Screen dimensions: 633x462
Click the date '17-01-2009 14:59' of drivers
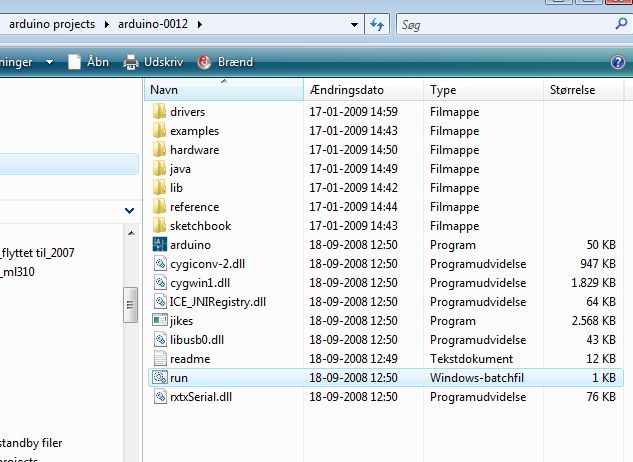click(x=353, y=111)
